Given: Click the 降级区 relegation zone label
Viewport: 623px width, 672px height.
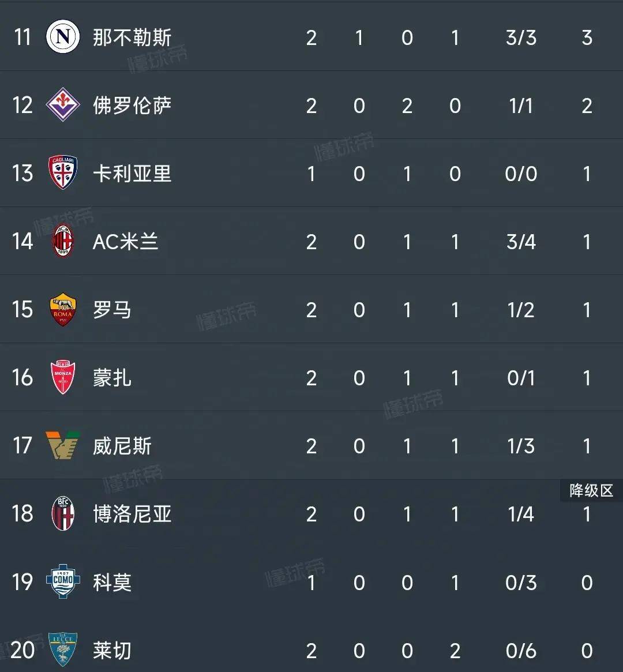Looking at the screenshot, I should [x=591, y=490].
